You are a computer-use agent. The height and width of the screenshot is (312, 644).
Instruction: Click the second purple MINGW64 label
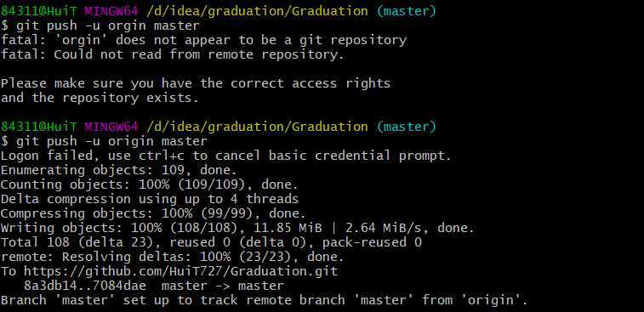[111, 127]
